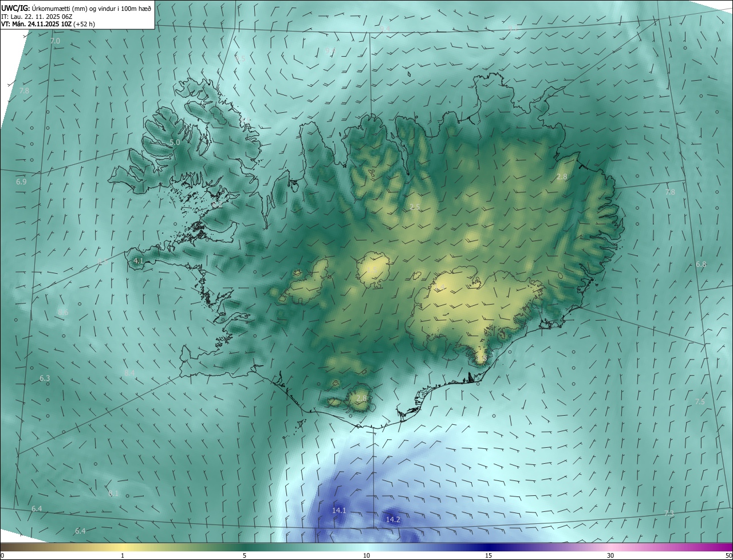Pick the 4.1 value on Snæfellsnes peninsula
The width and height of the screenshot is (733, 560).
point(138,261)
